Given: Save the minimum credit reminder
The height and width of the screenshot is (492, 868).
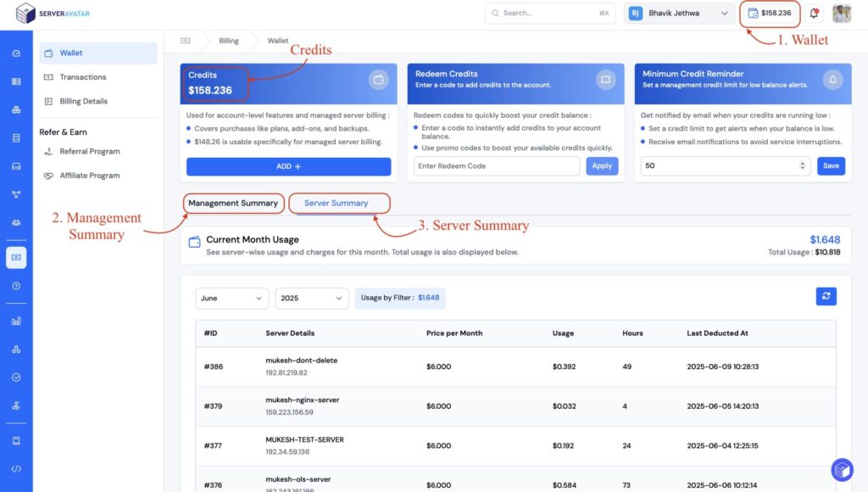Looking at the screenshot, I should point(831,165).
